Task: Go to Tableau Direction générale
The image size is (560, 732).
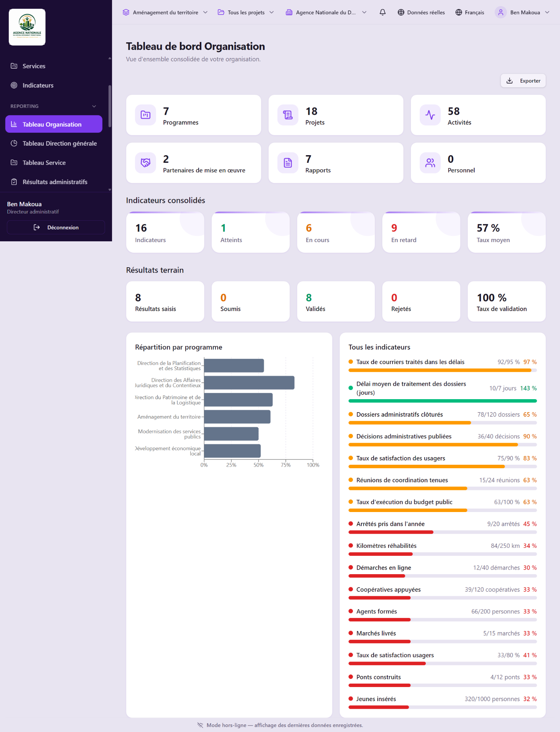Action: [54, 143]
